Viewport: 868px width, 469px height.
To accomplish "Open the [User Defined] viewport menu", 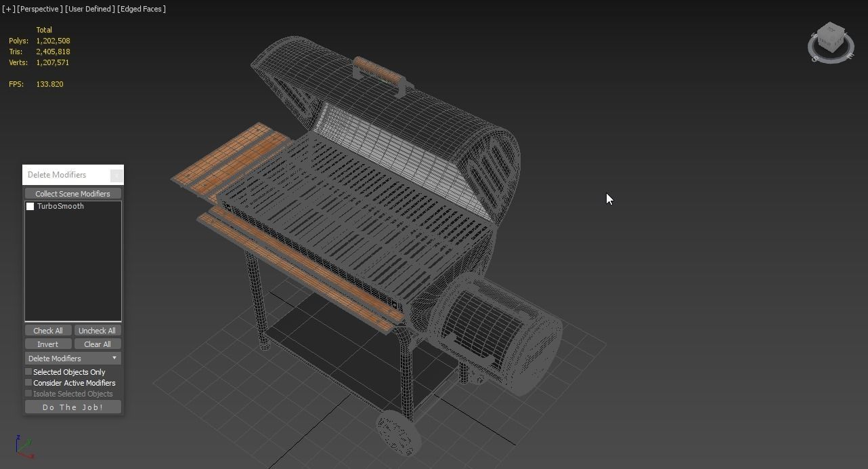I will pyautogui.click(x=90, y=9).
